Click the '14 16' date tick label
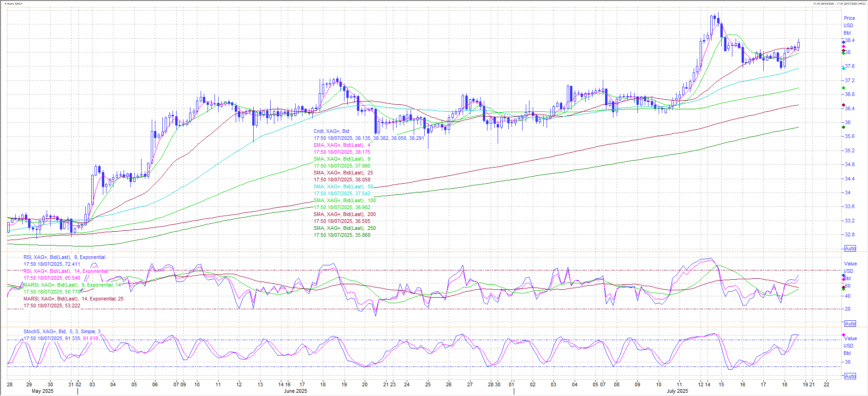868x396 pixels. pyautogui.click(x=285, y=384)
